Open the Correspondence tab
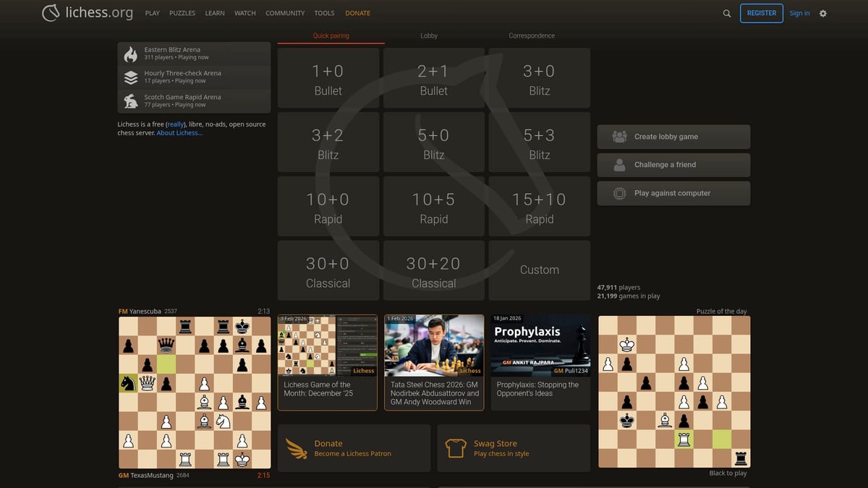The width and height of the screenshot is (868, 488). [531, 35]
